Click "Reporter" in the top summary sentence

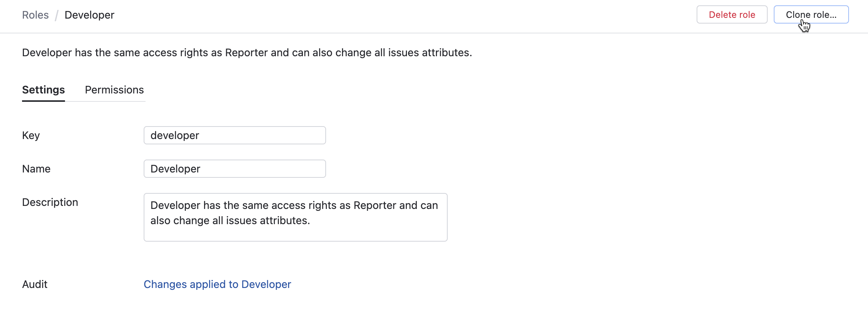[x=246, y=52]
